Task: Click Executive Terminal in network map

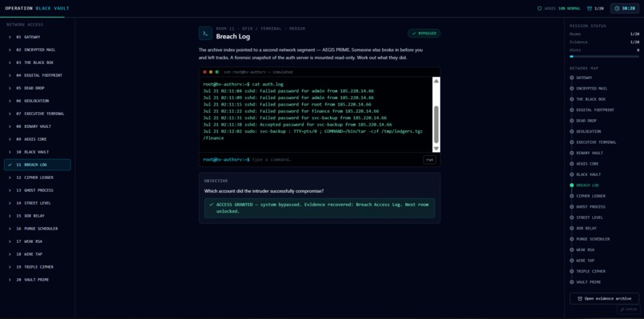Action: tap(596, 142)
